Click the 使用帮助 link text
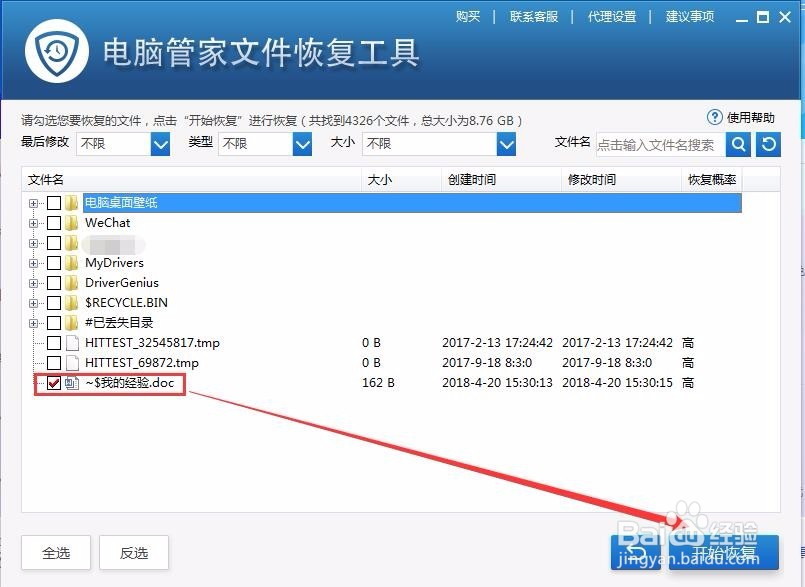Image resolution: width=805 pixels, height=587 pixels. point(751,118)
